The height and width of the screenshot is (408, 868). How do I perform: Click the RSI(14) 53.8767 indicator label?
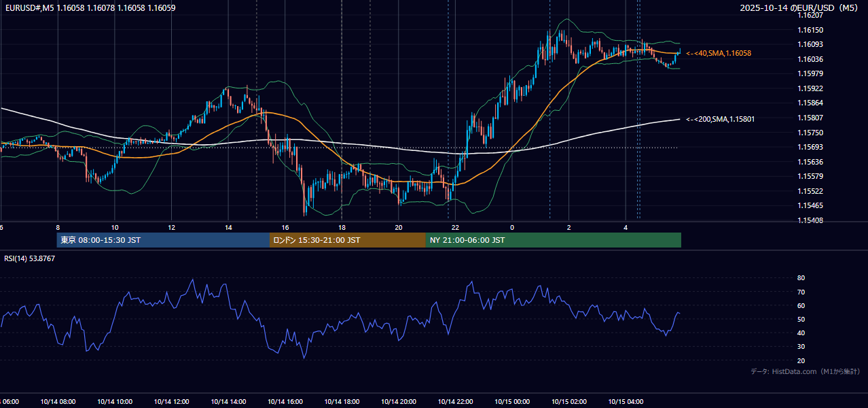(30, 258)
